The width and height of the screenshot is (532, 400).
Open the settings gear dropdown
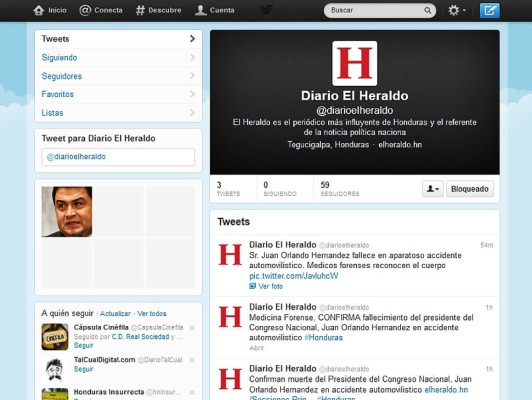tap(457, 11)
